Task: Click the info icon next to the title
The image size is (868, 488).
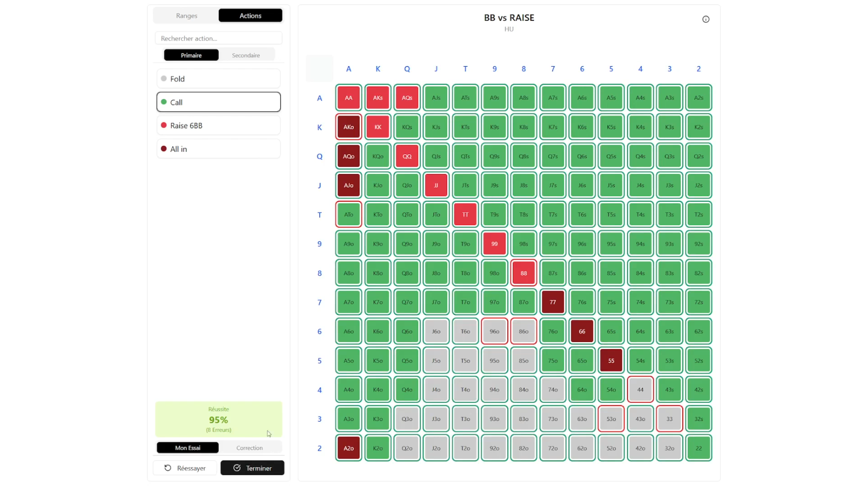Action: [706, 19]
